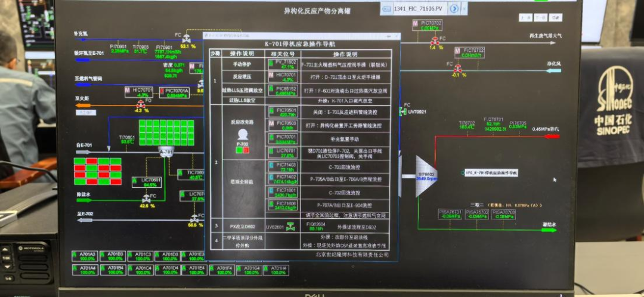This screenshot has height=297, width=644.
Task: Click the green A badge on LIC70601
Action: [x=134, y=180]
